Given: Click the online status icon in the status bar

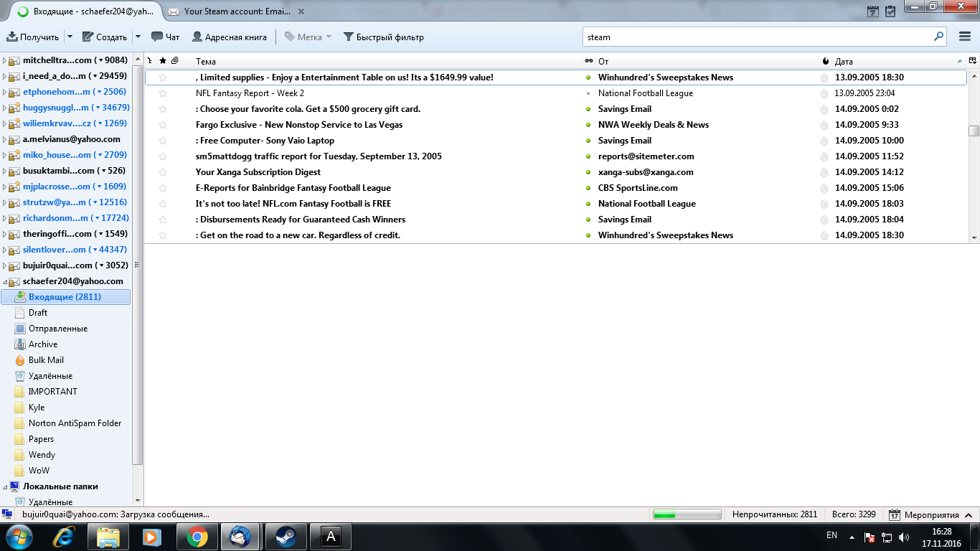Looking at the screenshot, I should click(7, 514).
